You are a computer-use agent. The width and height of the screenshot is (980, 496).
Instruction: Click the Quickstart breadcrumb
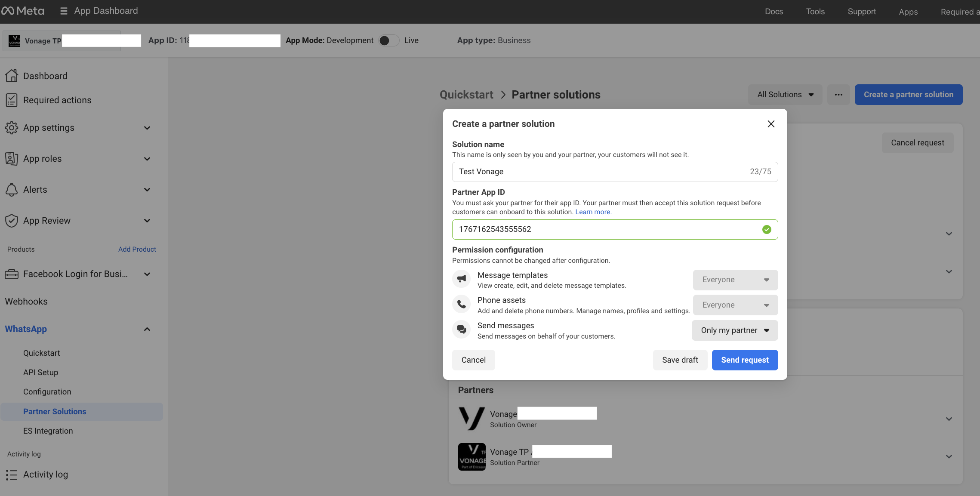(x=466, y=95)
